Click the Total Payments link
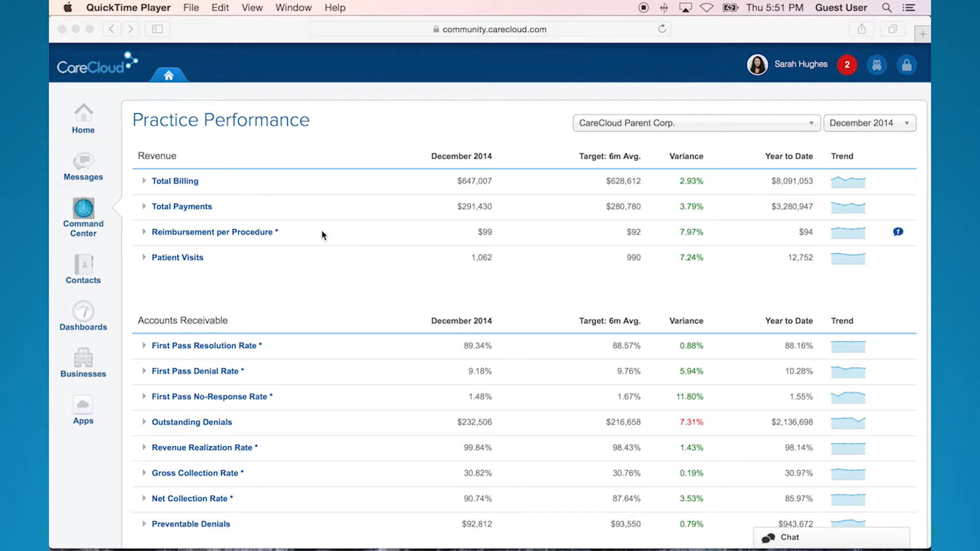The height and width of the screenshot is (551, 980). click(182, 207)
